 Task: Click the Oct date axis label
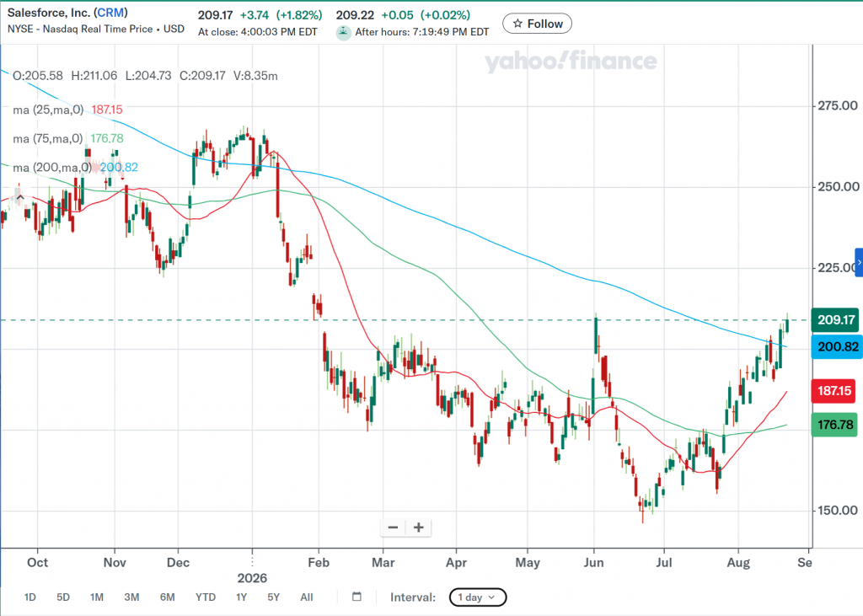tap(37, 563)
